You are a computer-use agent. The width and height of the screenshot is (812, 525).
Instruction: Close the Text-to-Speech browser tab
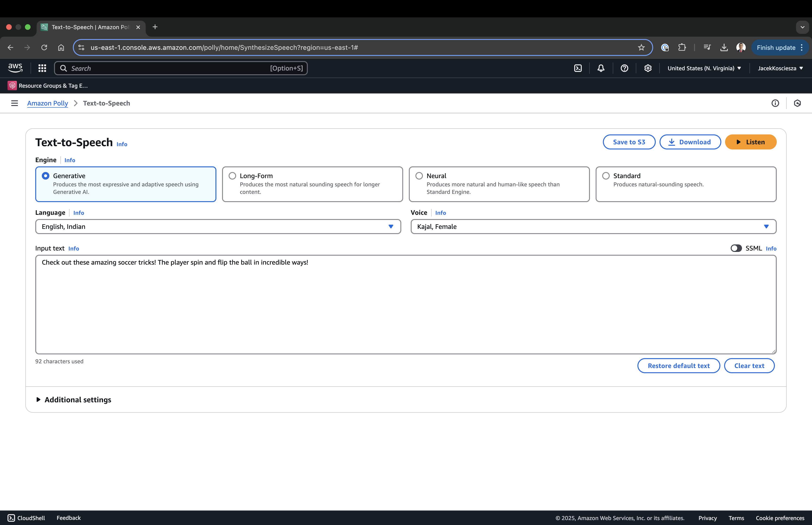tap(138, 27)
